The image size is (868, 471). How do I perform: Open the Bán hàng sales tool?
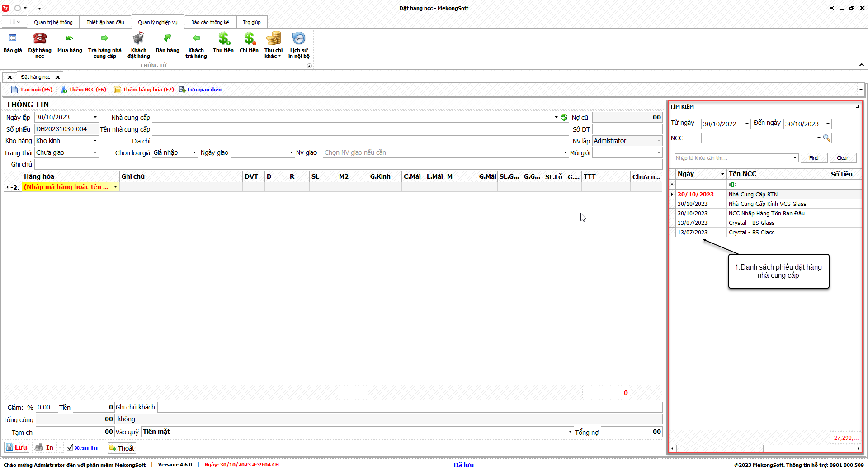pyautogui.click(x=167, y=44)
